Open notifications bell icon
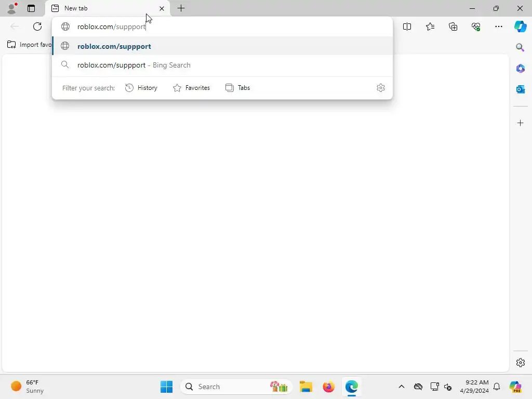The image size is (532, 399). click(x=497, y=387)
